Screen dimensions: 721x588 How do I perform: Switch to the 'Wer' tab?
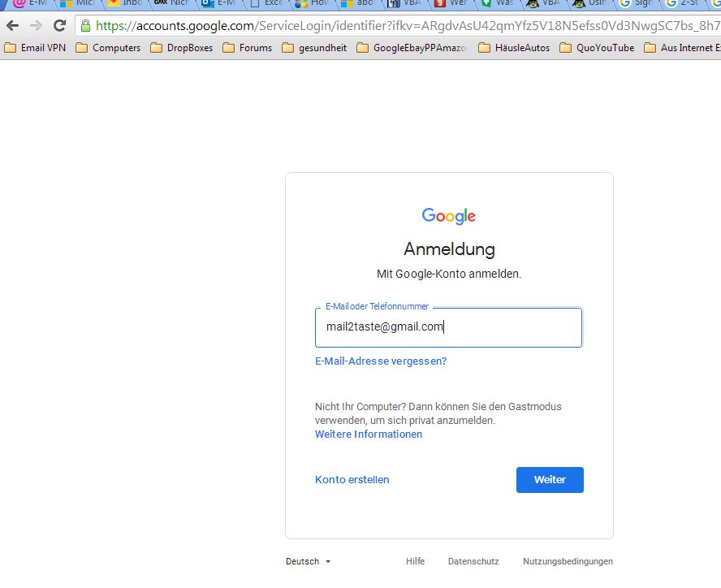click(x=451, y=4)
